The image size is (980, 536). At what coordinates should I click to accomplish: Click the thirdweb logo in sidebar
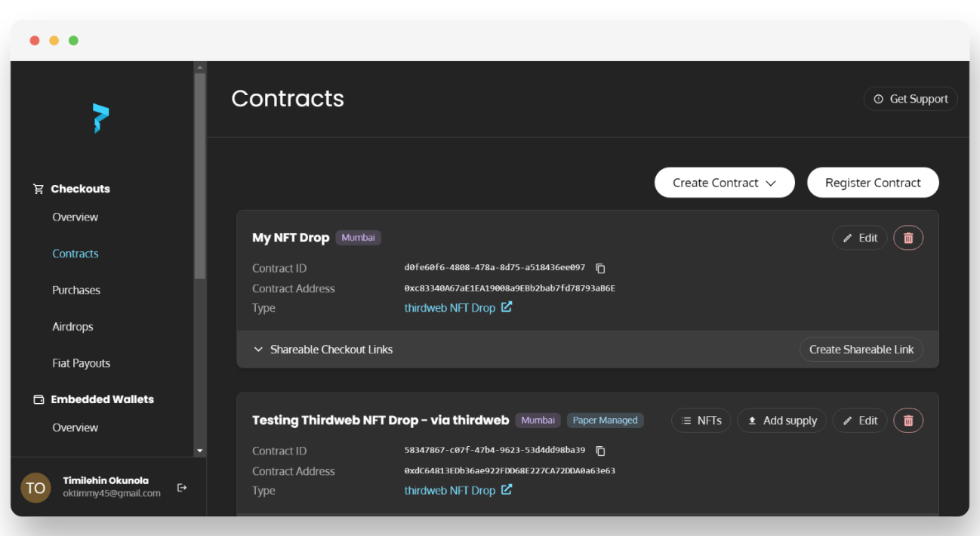tap(101, 118)
